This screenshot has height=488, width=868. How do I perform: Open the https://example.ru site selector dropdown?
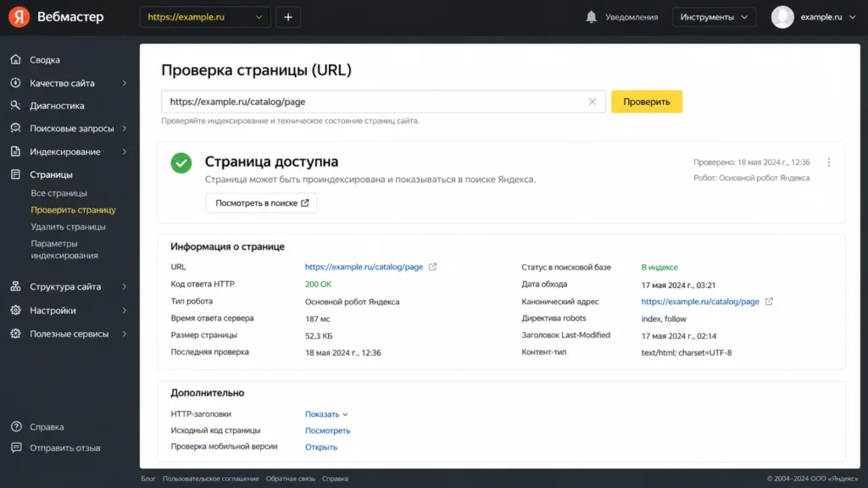(205, 17)
